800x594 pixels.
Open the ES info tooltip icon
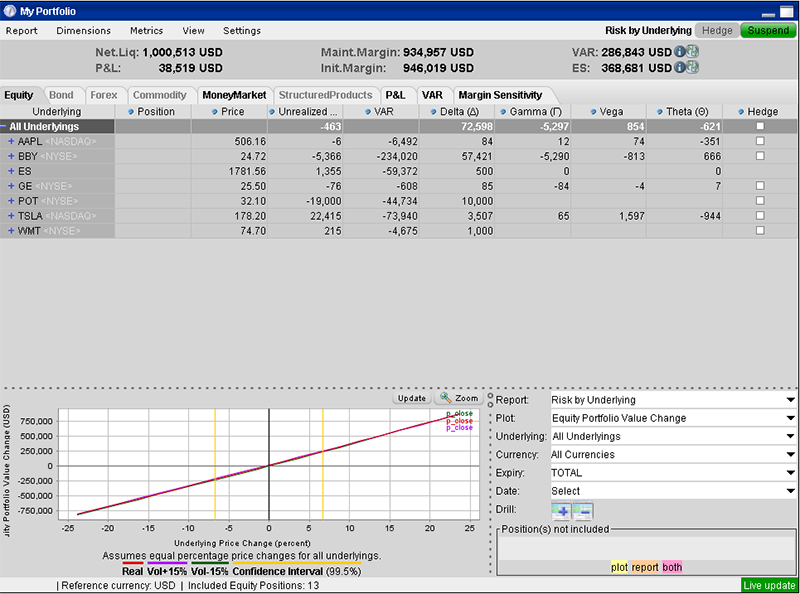(x=679, y=69)
